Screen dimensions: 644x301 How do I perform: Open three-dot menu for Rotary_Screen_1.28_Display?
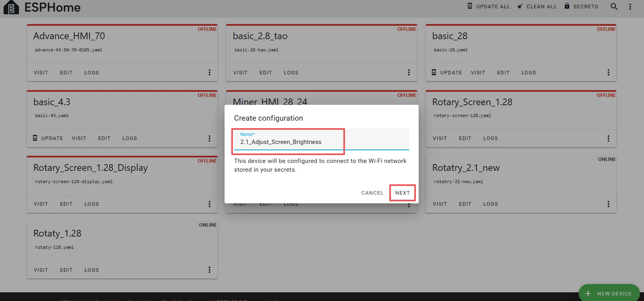click(x=210, y=204)
